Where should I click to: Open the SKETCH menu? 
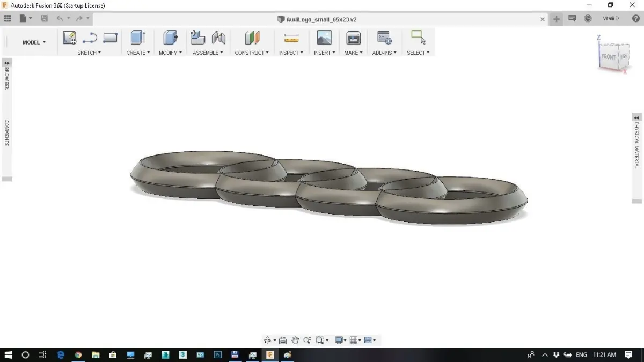(x=89, y=53)
